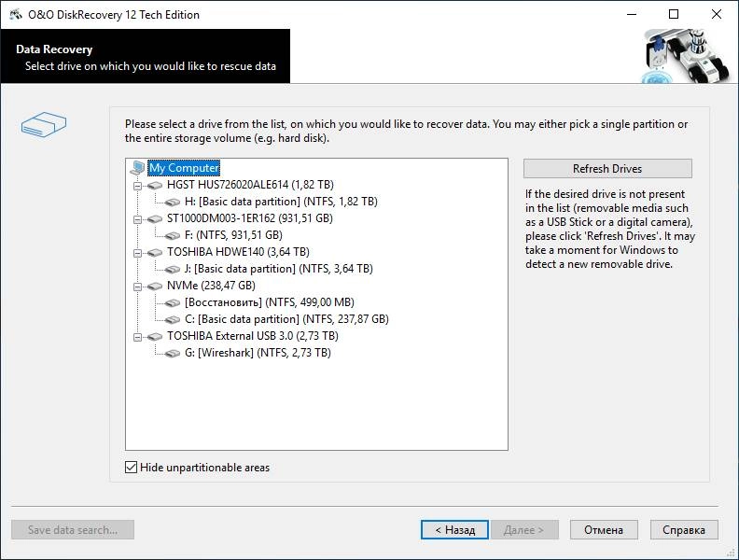Click the My Computer icon in tree

[137, 167]
